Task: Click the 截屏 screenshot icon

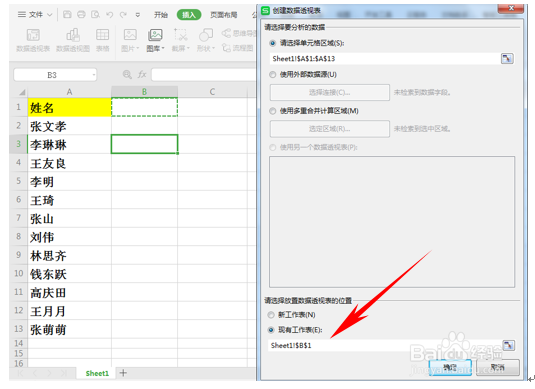Action: (180, 35)
